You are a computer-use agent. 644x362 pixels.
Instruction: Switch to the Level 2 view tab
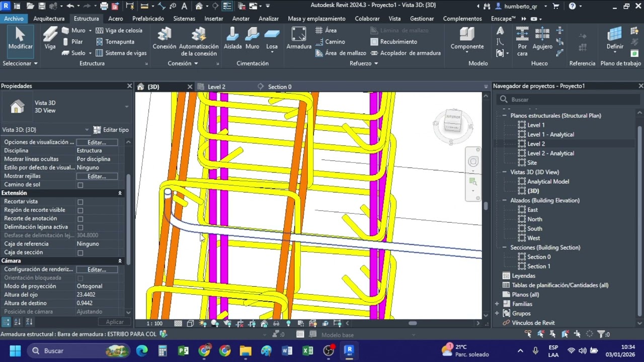click(x=216, y=86)
